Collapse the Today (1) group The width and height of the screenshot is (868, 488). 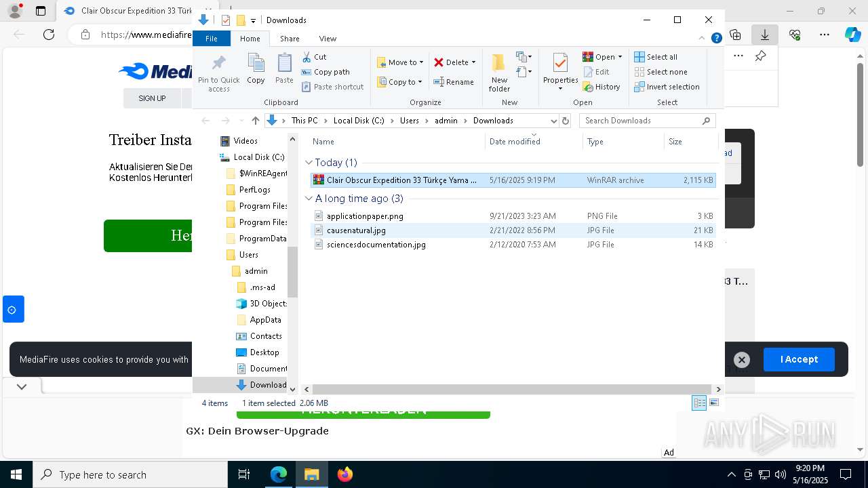[309, 163]
